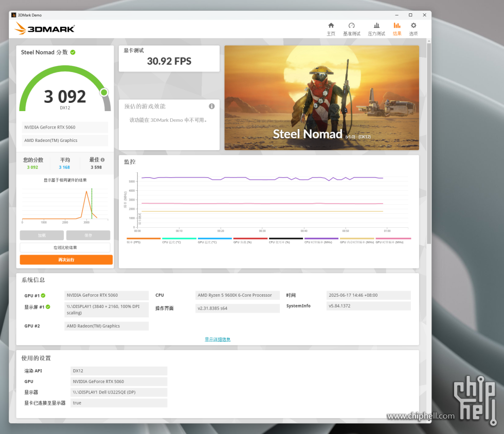
Task: Click the 该功能在 3DMark Demo 中不可用 message
Action: coord(168,120)
